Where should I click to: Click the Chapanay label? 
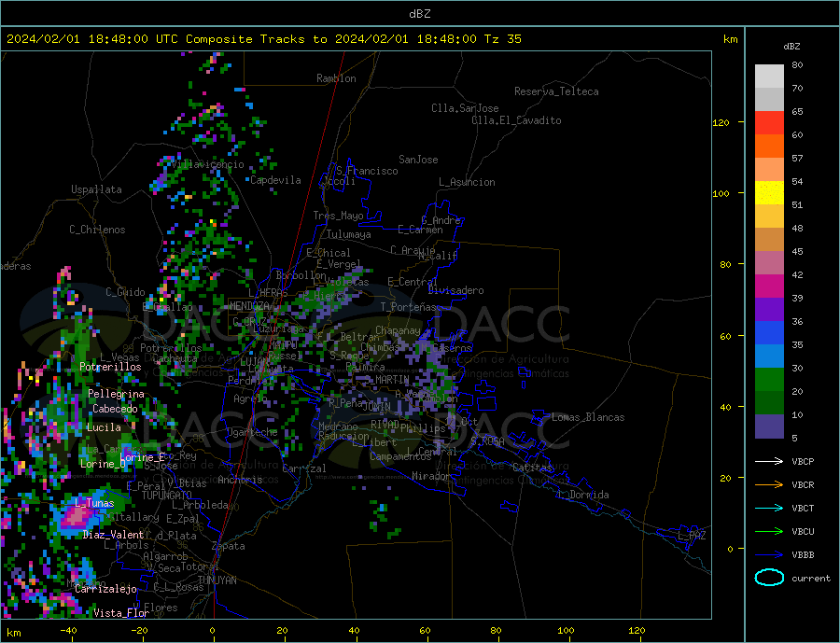pyautogui.click(x=398, y=331)
